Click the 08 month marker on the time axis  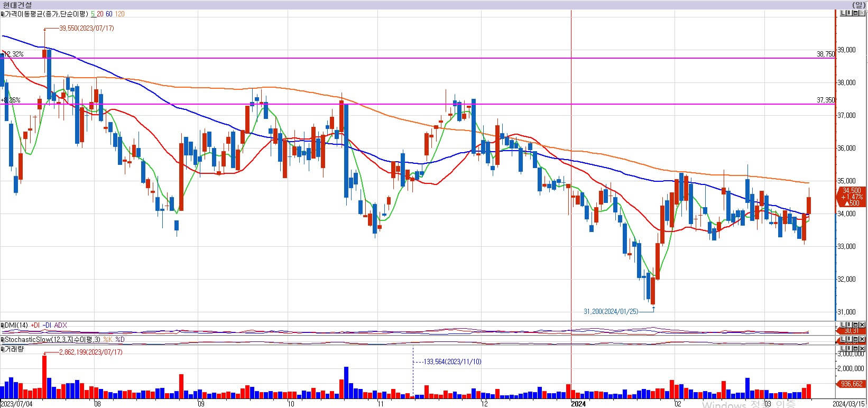pos(97,404)
